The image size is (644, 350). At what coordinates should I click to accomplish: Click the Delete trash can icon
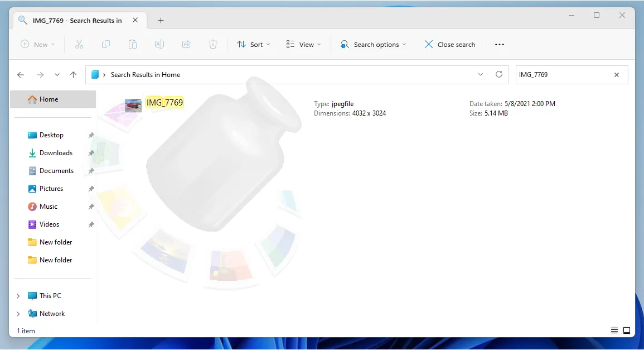(213, 45)
